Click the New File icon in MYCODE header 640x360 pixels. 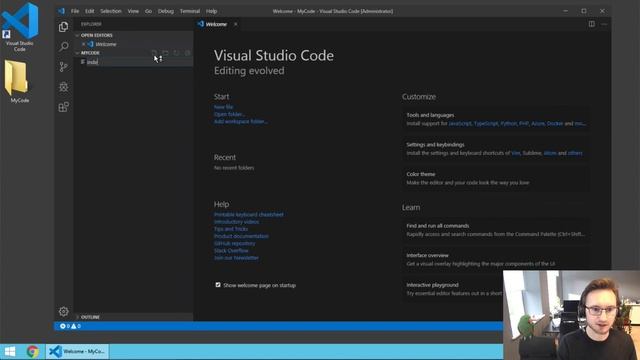(x=154, y=53)
